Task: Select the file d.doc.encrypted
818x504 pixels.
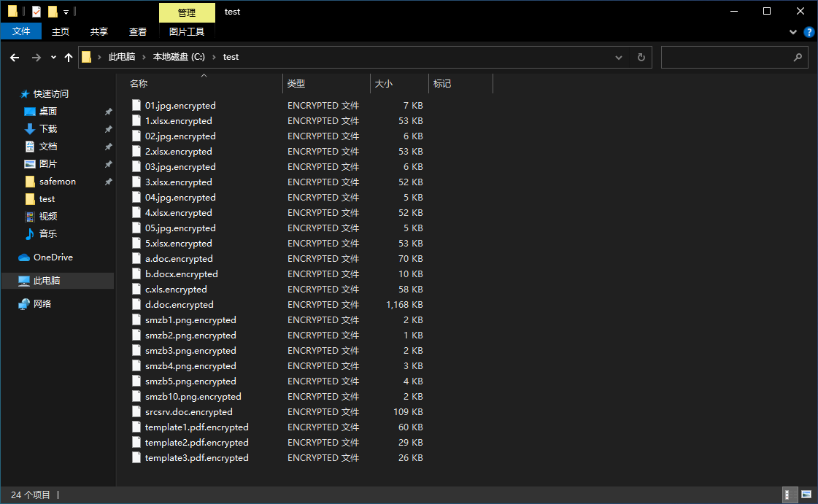Action: pos(179,305)
